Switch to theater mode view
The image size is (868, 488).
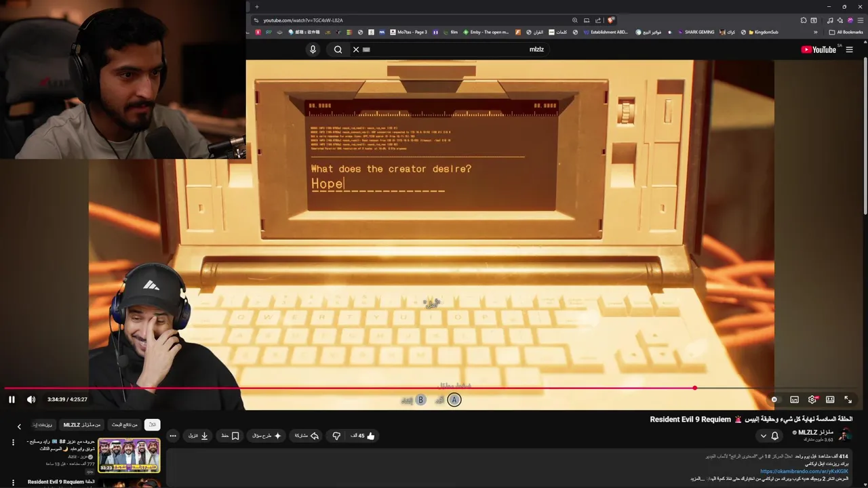[830, 399]
